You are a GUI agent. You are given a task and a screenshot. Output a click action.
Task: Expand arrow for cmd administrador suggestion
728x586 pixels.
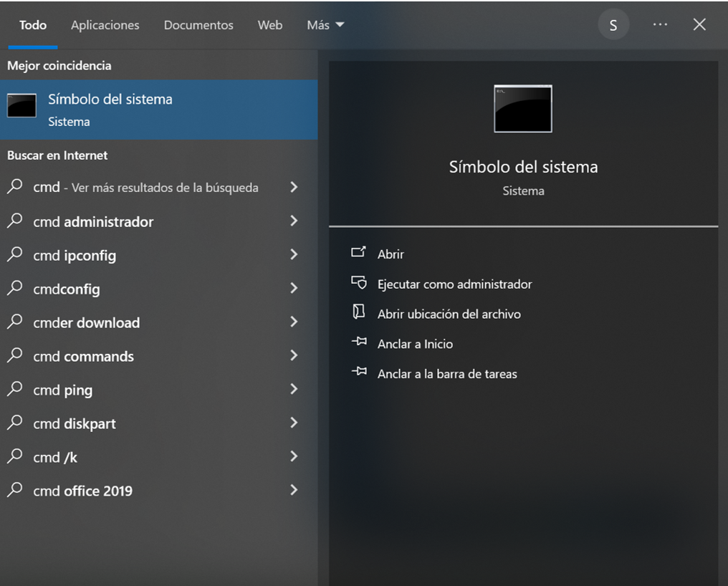[x=294, y=221]
